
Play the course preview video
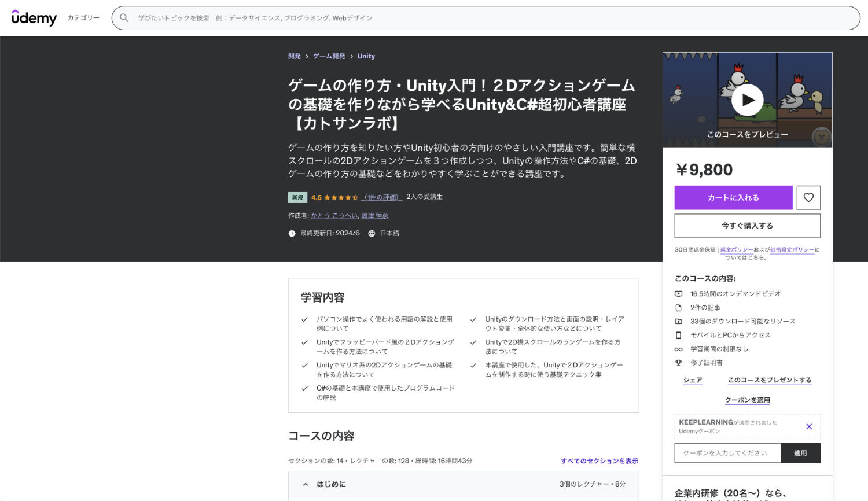(x=747, y=100)
